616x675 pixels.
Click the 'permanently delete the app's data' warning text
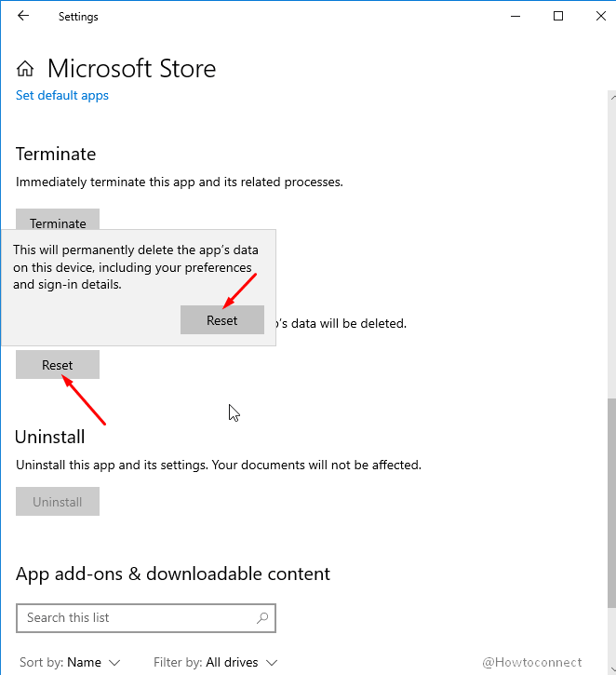point(136,267)
